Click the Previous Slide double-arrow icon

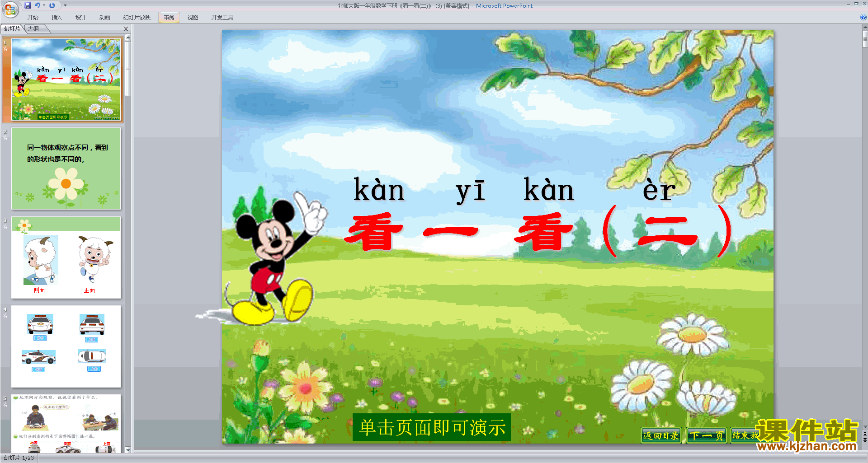[865, 434]
